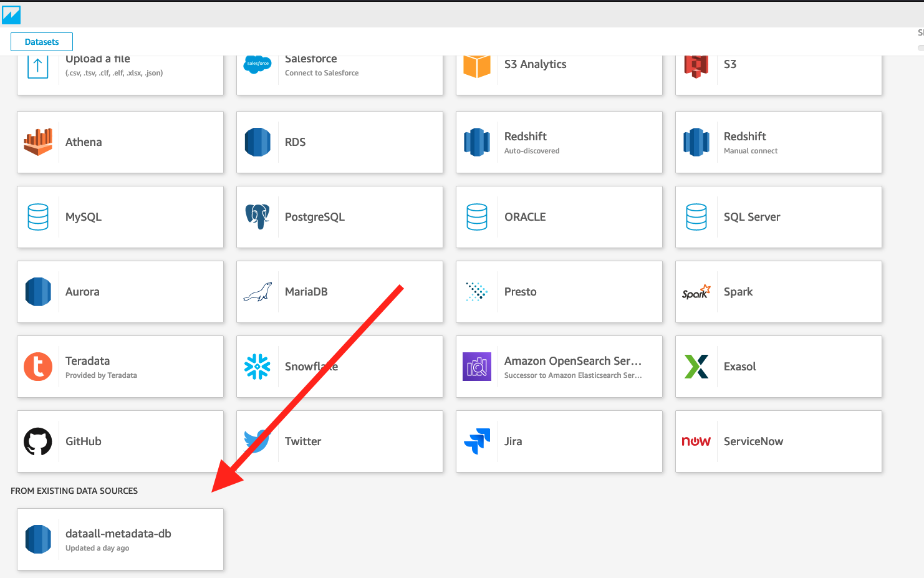Image resolution: width=924 pixels, height=578 pixels.
Task: Select the Upload a file arrow icon
Action: click(38, 65)
